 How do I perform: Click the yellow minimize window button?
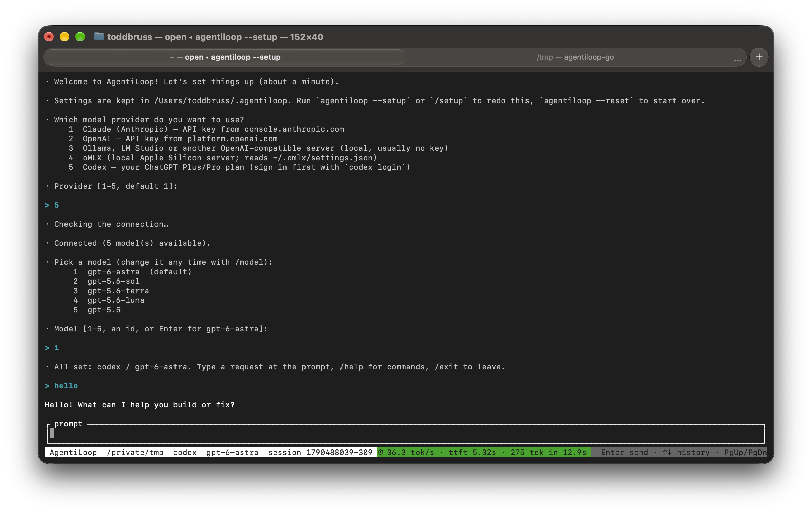click(x=64, y=37)
